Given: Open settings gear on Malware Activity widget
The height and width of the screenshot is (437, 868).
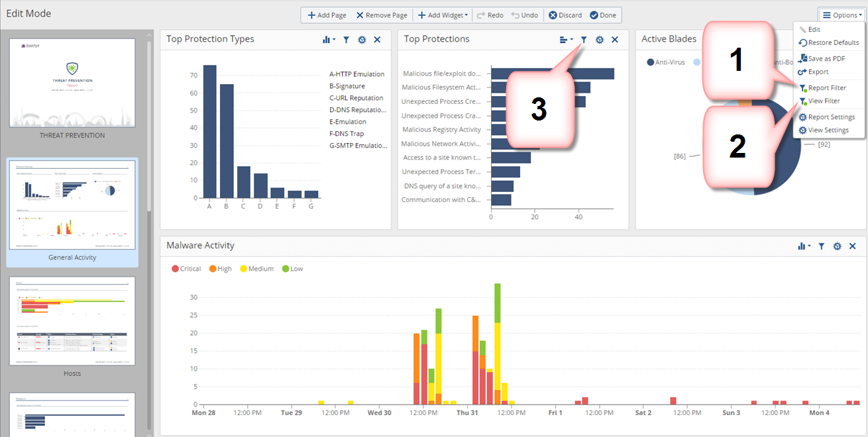Looking at the screenshot, I should pos(837,246).
